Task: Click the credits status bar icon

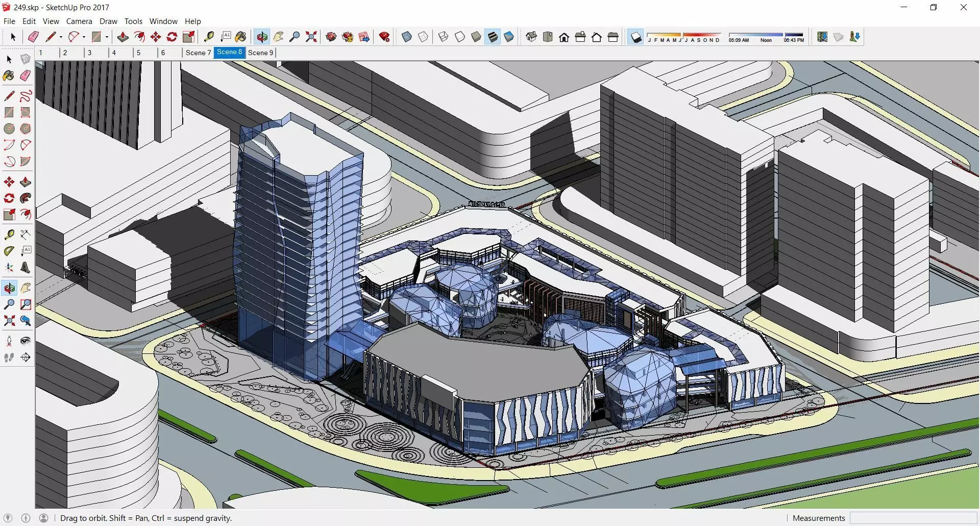Action: (26, 518)
